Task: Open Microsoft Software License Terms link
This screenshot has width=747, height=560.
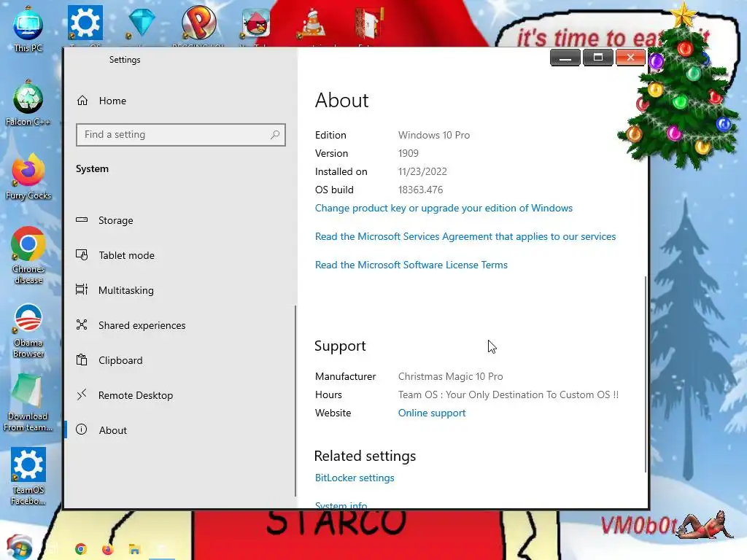Action: pos(411,265)
